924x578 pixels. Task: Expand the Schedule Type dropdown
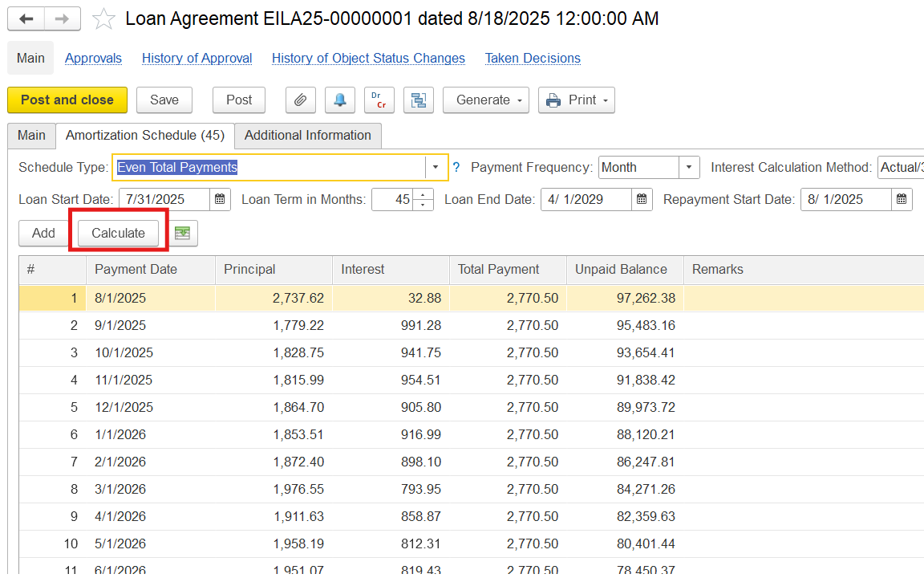(435, 168)
